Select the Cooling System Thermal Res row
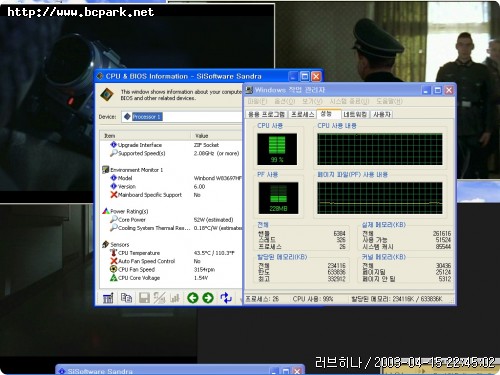500x375 pixels. click(x=171, y=228)
